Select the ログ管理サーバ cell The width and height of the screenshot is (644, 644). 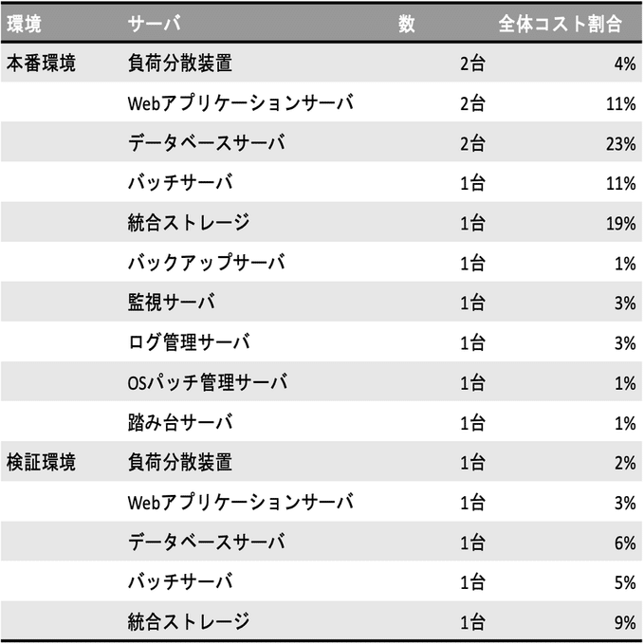189,342
